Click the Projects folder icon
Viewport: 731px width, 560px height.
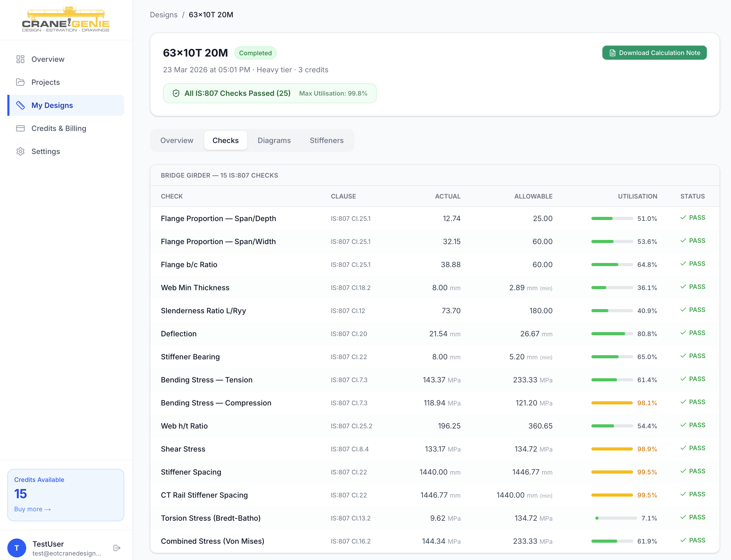(x=20, y=82)
